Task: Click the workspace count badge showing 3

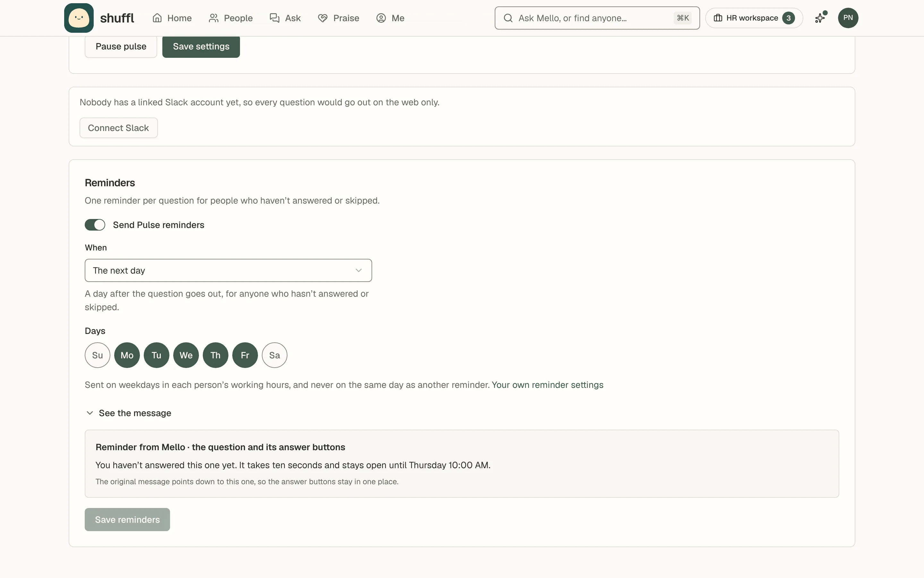Action: [x=789, y=18]
